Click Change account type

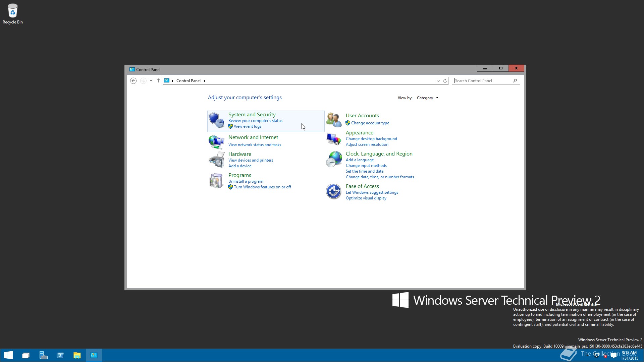pos(370,123)
